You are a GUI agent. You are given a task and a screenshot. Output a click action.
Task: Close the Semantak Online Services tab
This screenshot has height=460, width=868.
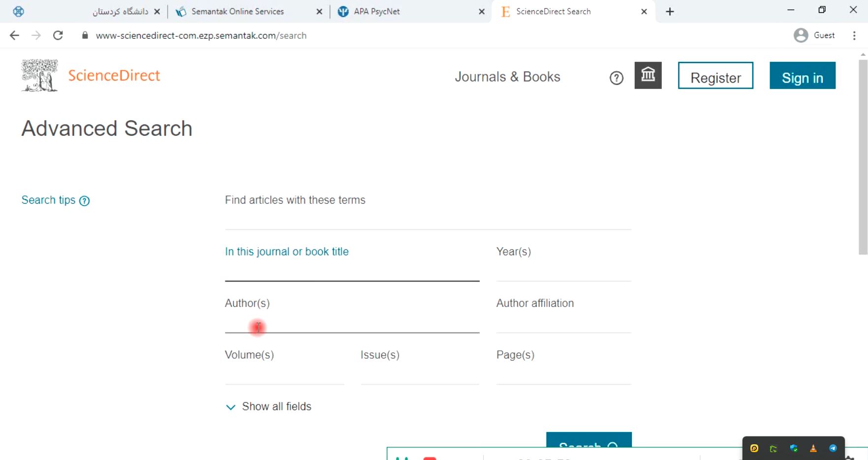[319, 11]
